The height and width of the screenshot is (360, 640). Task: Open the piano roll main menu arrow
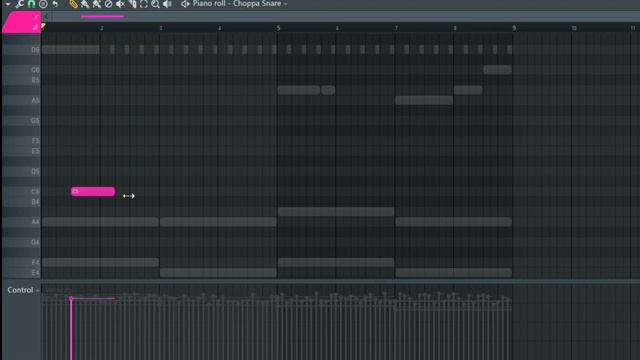pyautogui.click(x=7, y=4)
